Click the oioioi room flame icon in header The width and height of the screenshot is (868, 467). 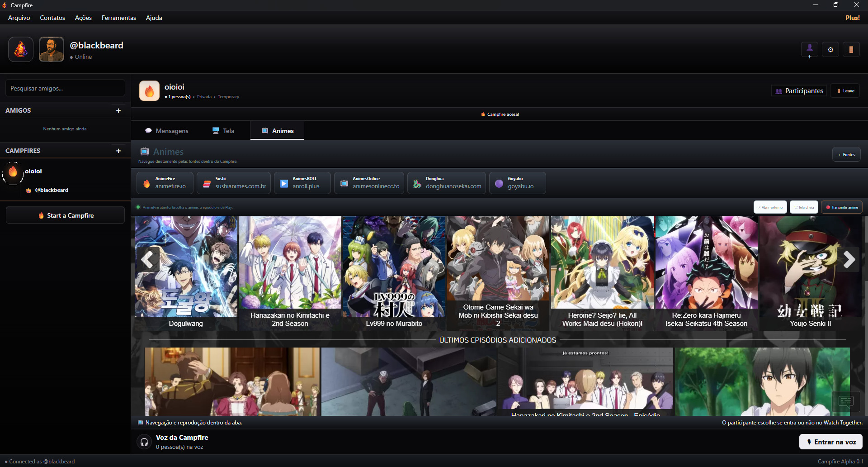pyautogui.click(x=150, y=91)
